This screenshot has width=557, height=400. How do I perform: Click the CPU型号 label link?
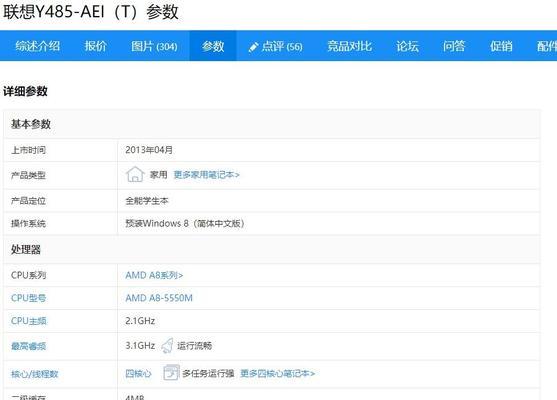tap(28, 298)
